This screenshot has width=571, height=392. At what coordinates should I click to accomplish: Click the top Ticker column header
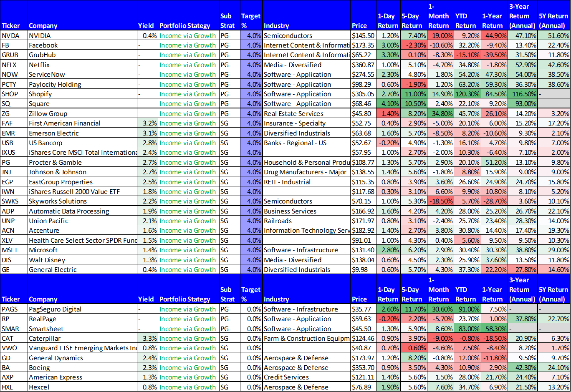[x=14, y=15]
